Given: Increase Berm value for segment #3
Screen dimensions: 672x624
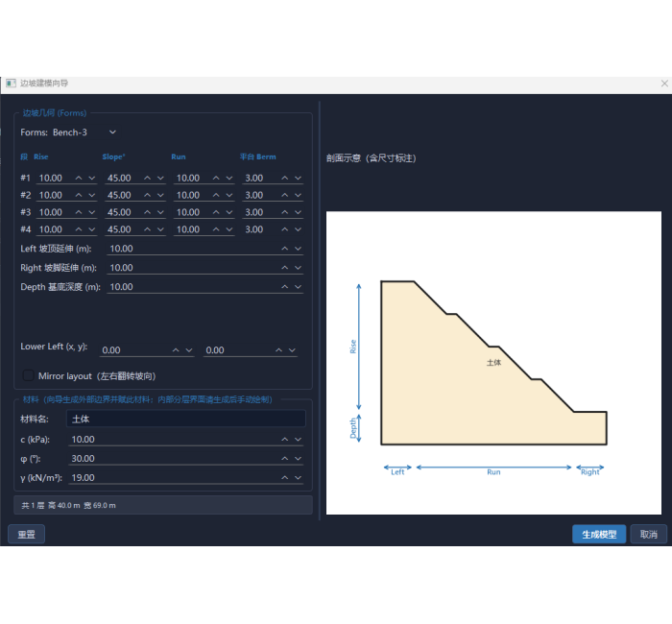Looking at the screenshot, I should tap(285, 212).
